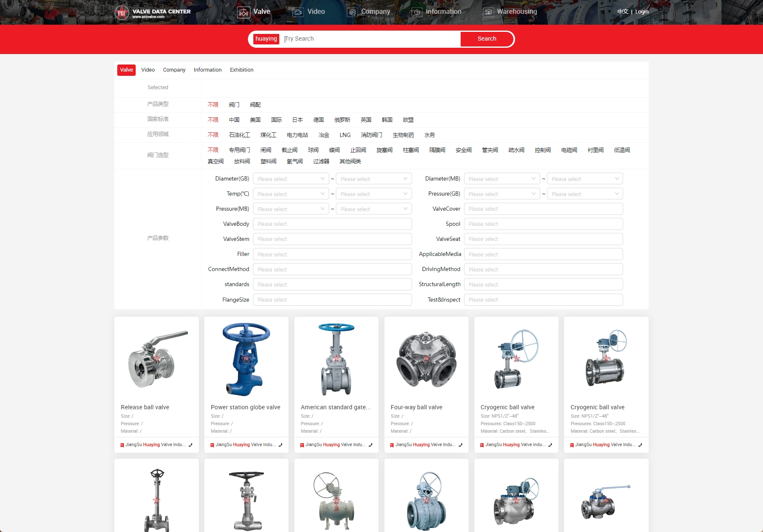This screenshot has width=763, height=532.
Task: Click the Try Search input field
Action: click(x=370, y=39)
